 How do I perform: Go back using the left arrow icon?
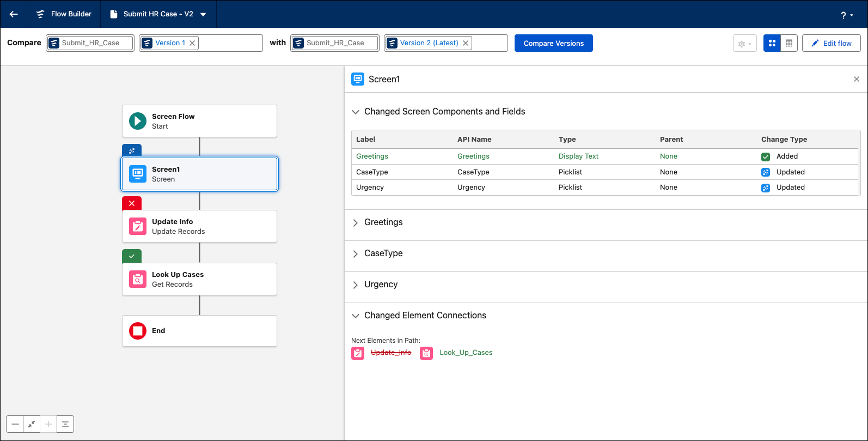pos(14,14)
